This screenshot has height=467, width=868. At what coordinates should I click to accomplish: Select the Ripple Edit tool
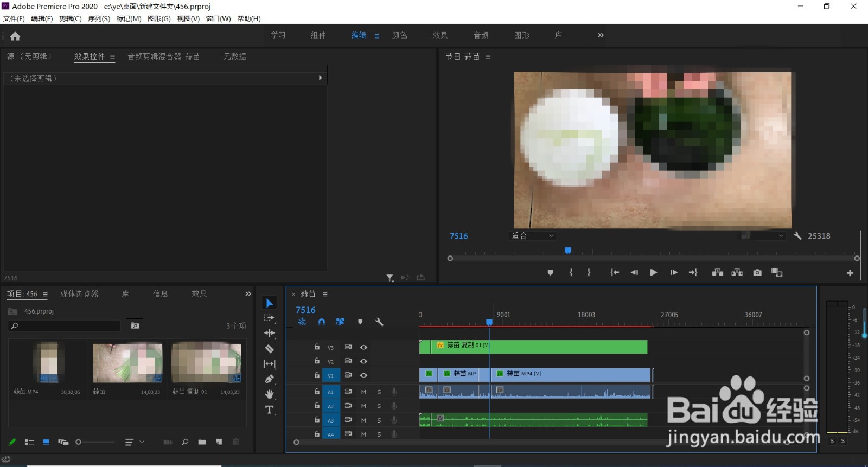pyautogui.click(x=270, y=333)
